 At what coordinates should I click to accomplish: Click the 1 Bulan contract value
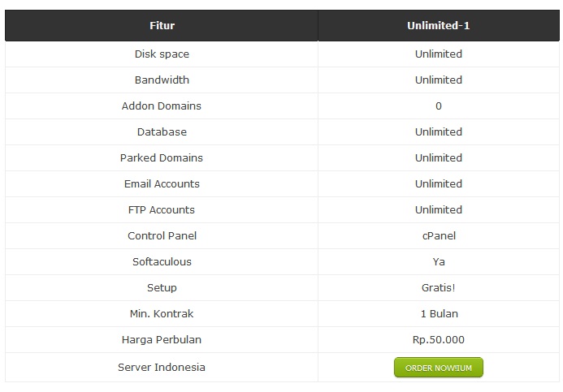tap(439, 314)
